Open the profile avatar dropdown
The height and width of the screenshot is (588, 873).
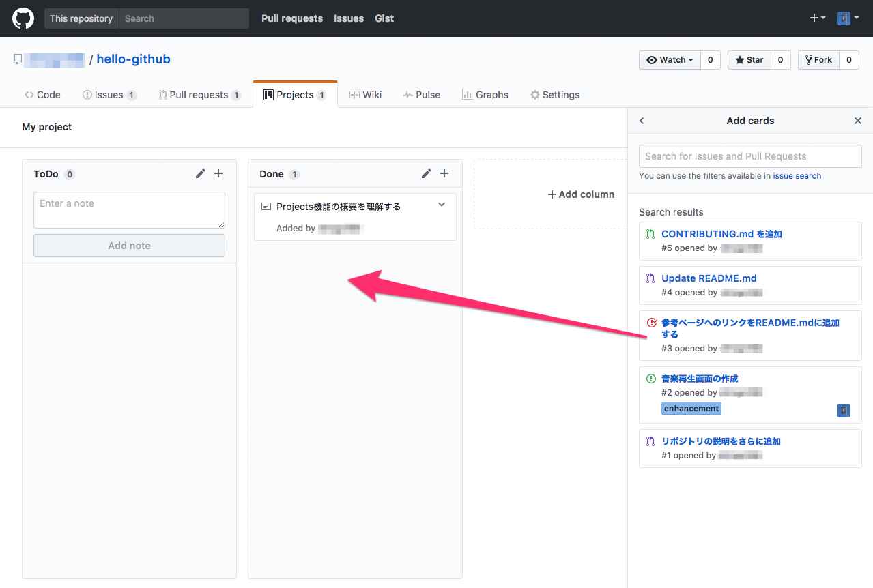pyautogui.click(x=848, y=18)
